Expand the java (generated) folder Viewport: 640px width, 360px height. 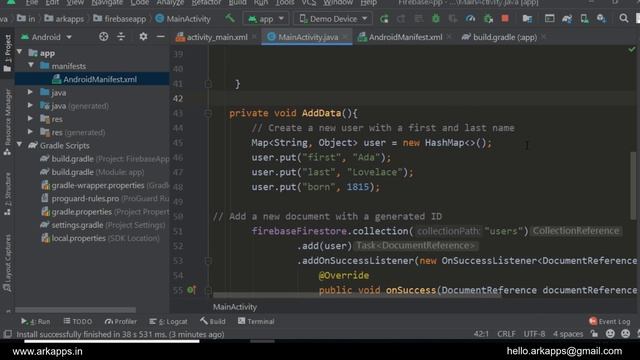point(30,105)
